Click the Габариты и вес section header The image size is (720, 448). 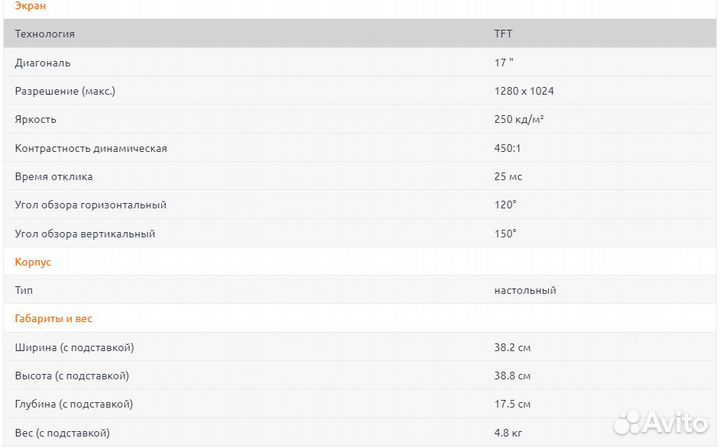(x=54, y=318)
